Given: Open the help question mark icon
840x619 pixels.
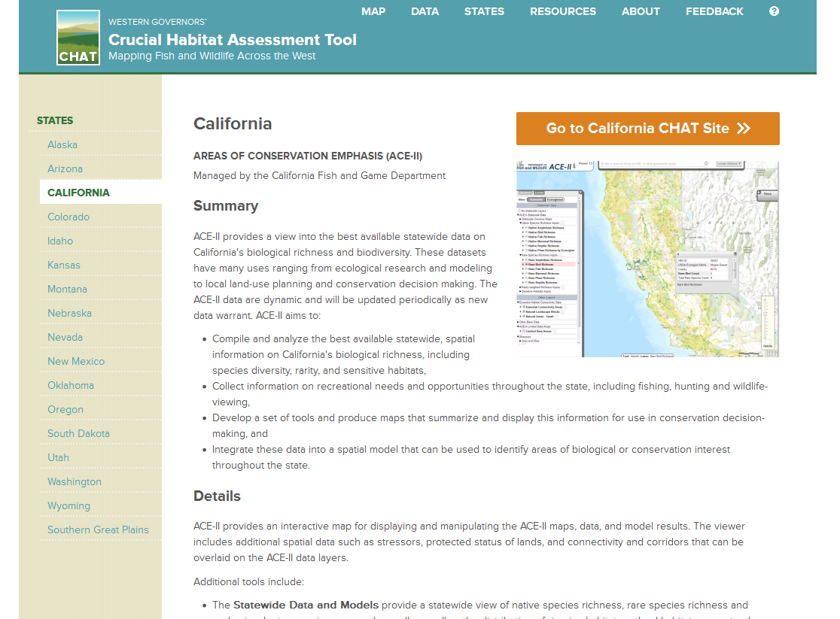Looking at the screenshot, I should (x=774, y=11).
